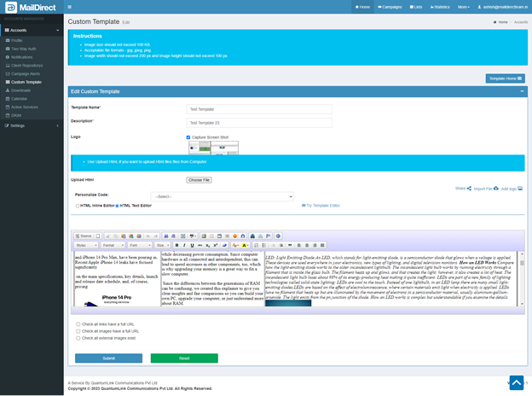This screenshot has width=532, height=396.
Task: Click the Bold formatting icon in editor
Action: pyautogui.click(x=176, y=245)
